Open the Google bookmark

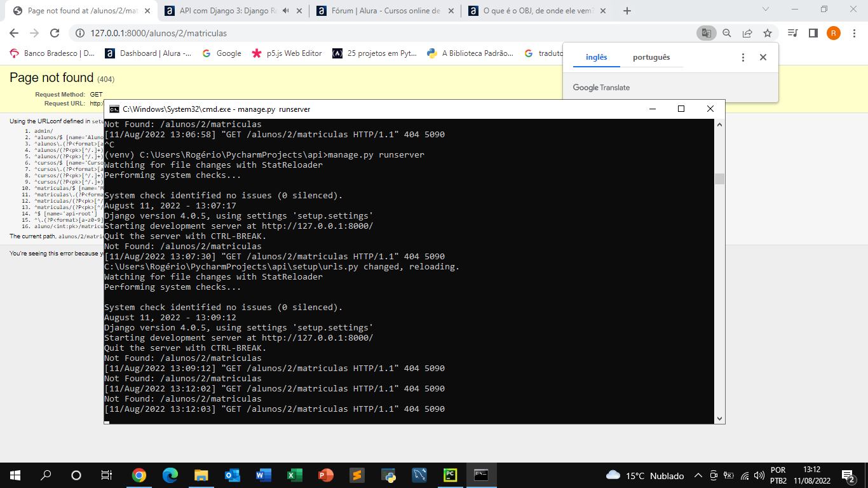pos(222,53)
